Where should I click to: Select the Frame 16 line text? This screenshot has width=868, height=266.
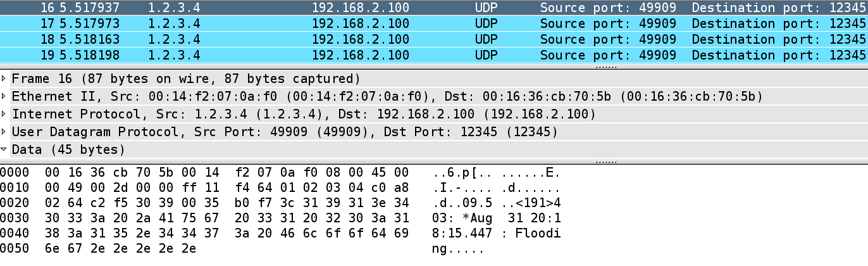click(x=186, y=79)
